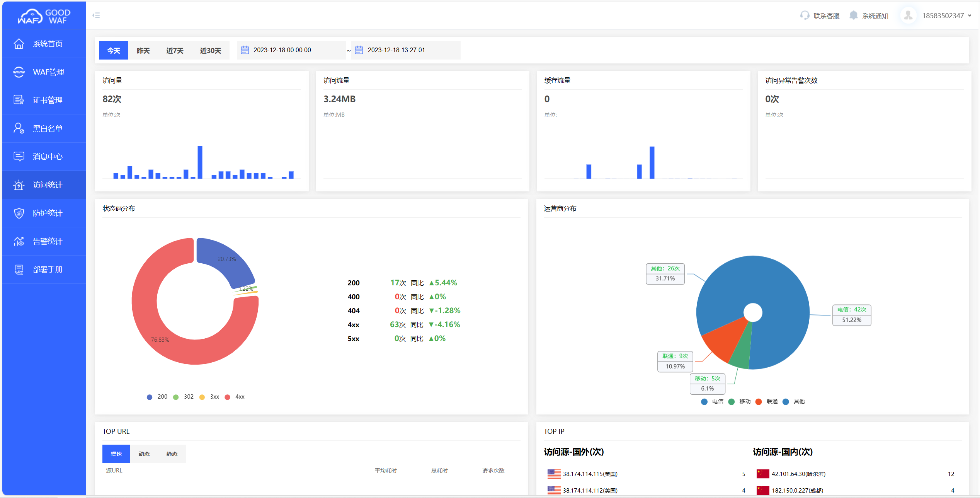The image size is (980, 498).
Task: Click the system notification bell icon
Action: 853,15
